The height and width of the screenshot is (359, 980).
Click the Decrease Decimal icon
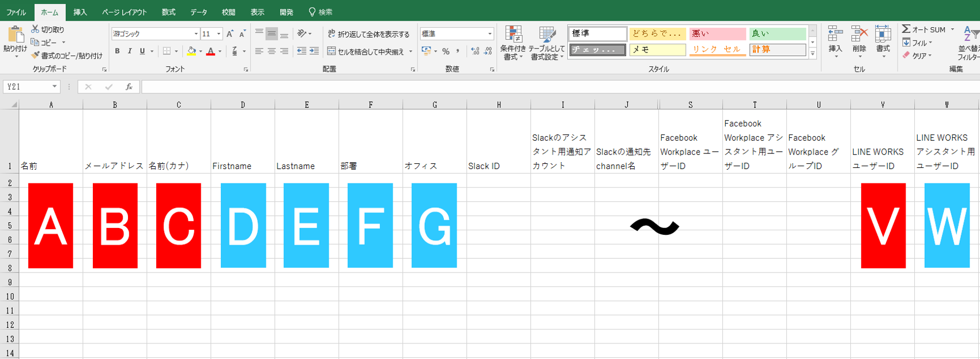(x=488, y=51)
